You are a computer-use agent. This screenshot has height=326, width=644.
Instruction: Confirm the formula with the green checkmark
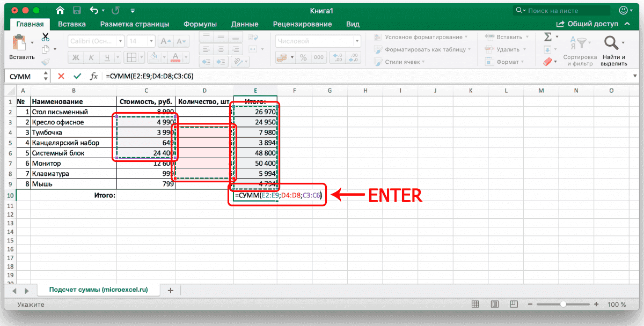coord(77,76)
